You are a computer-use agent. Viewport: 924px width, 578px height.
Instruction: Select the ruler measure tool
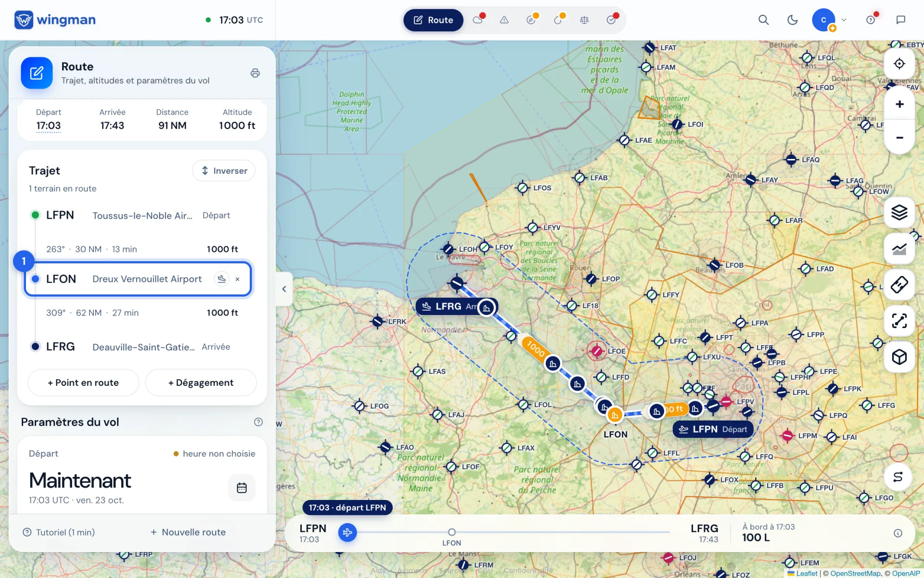coord(899,285)
